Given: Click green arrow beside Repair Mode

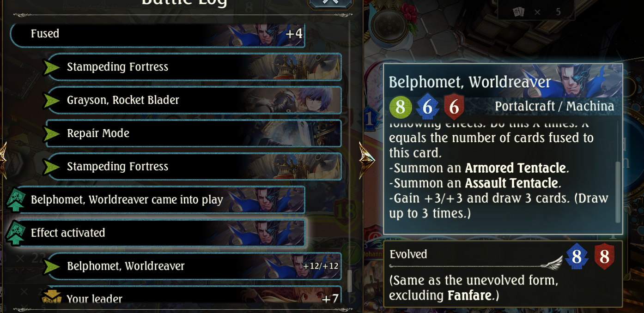Looking at the screenshot, I should point(52,133).
